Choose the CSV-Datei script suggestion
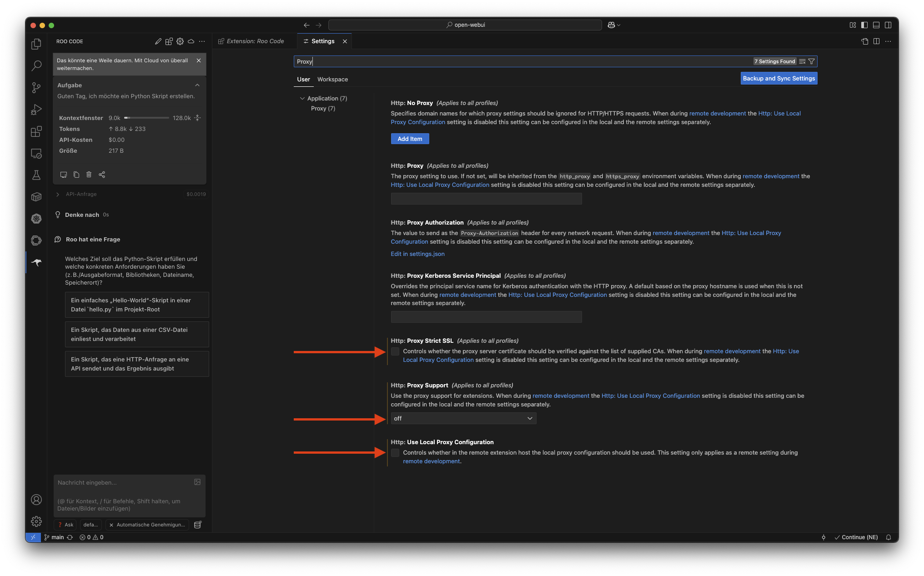 pyautogui.click(x=137, y=334)
